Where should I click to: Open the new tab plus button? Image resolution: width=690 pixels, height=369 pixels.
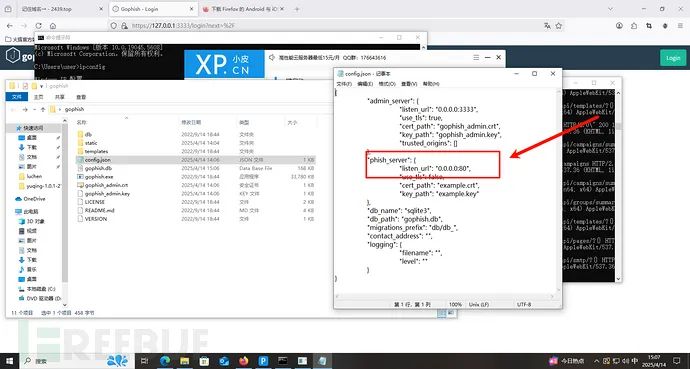pyautogui.click(x=297, y=9)
